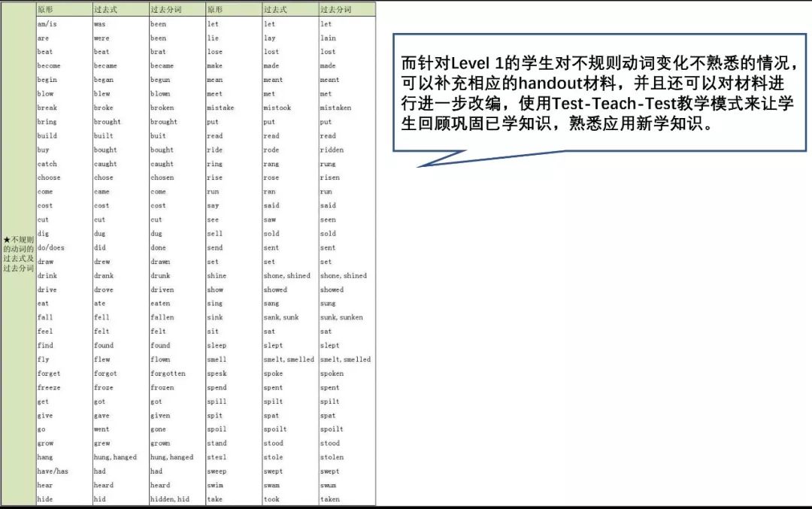The height and width of the screenshot is (509, 812).
Task: Select the word "broken"
Action: click(x=162, y=108)
